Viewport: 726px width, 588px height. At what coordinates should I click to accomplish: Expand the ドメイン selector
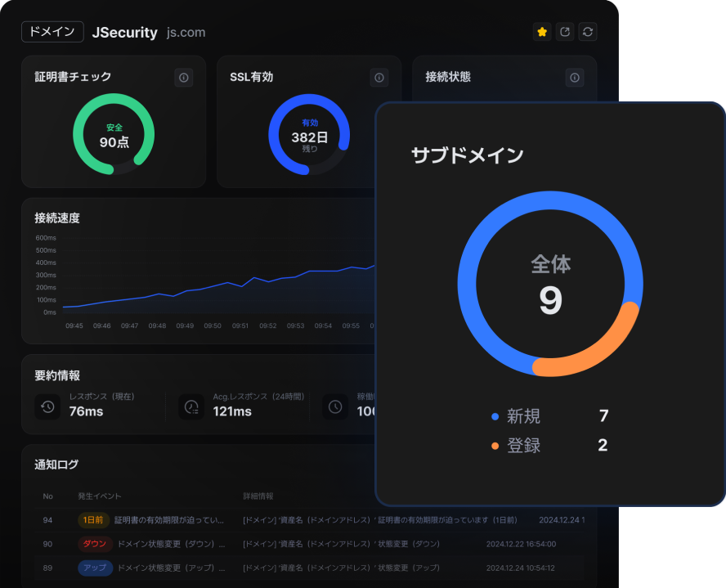coord(51,32)
